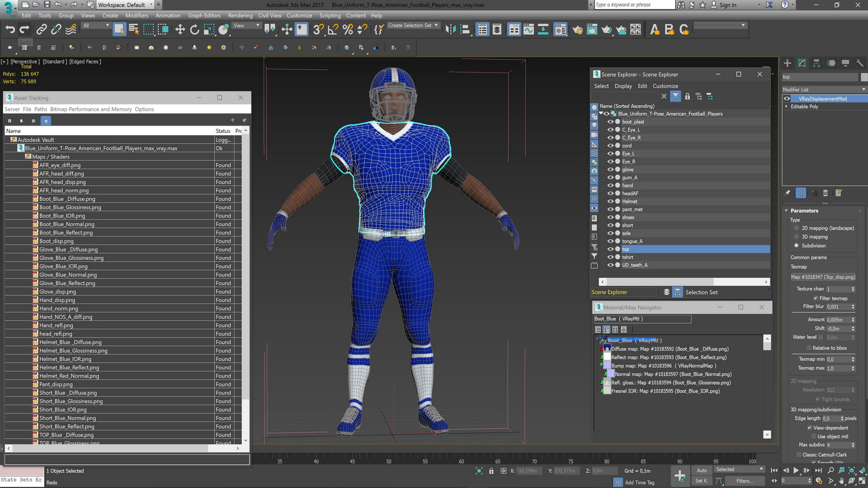Click the Scene Explorer horizontal scrollbar
Image resolution: width=868 pixels, height=488 pixels.
pyautogui.click(x=684, y=282)
